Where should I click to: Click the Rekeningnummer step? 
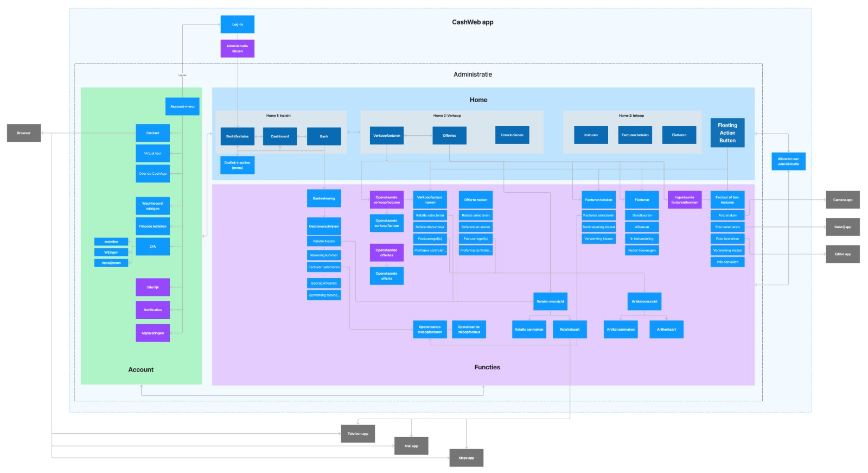click(324, 255)
